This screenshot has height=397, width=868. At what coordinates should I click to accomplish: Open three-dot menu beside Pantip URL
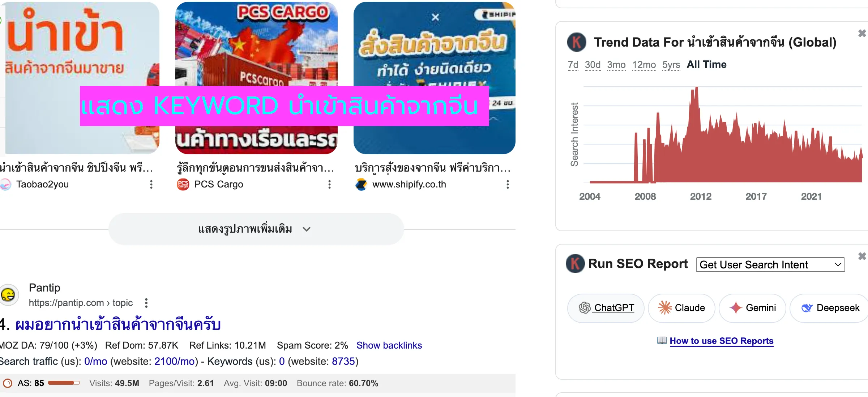146,303
